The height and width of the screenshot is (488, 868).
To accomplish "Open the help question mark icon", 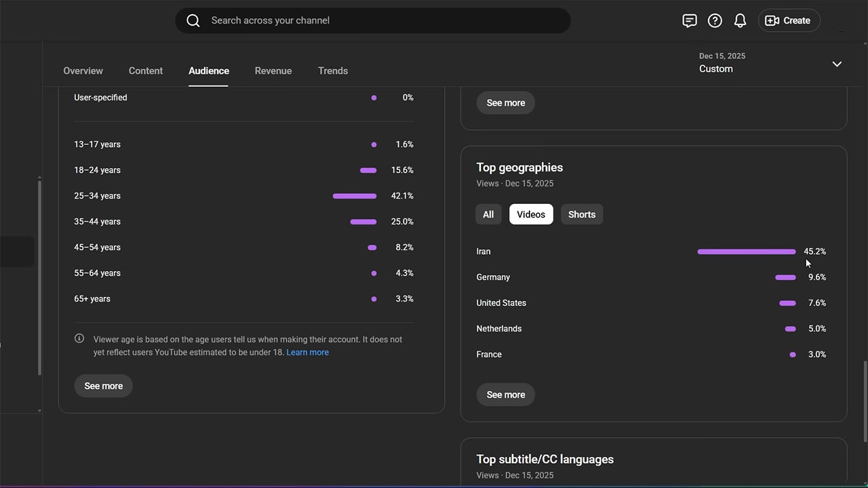I will click(715, 20).
